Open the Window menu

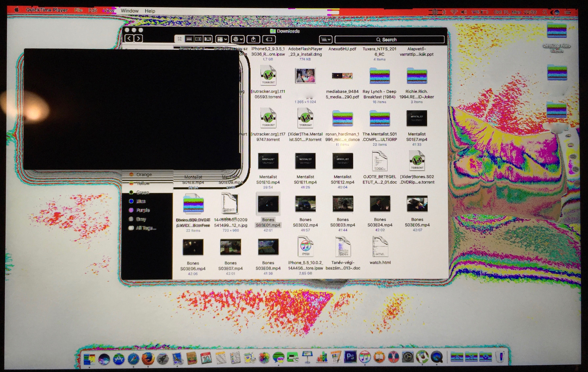point(129,11)
